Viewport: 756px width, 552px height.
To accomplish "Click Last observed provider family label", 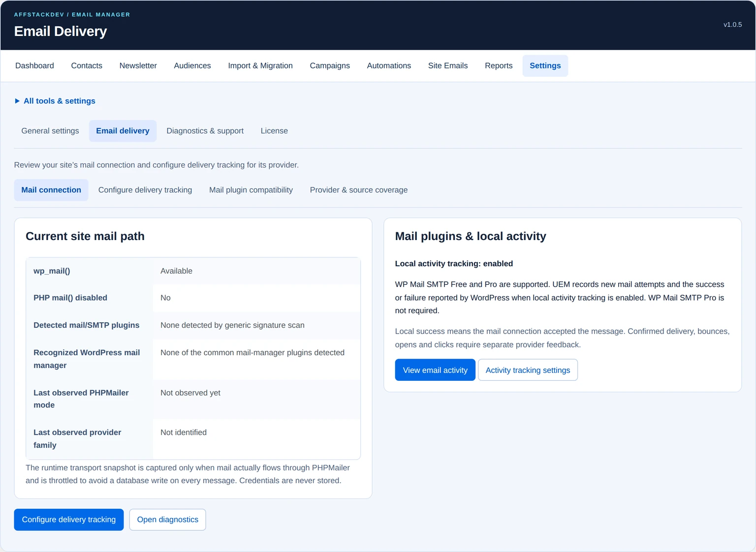I will (x=77, y=439).
